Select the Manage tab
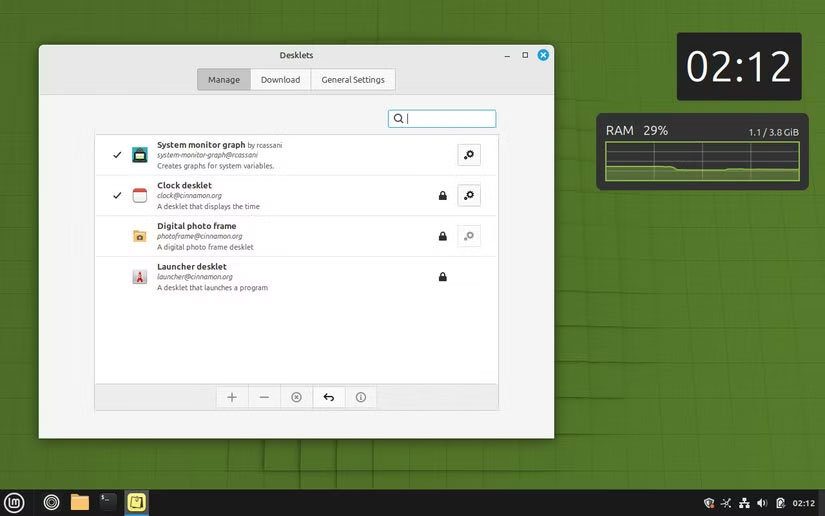Image resolution: width=825 pixels, height=516 pixels. click(223, 80)
